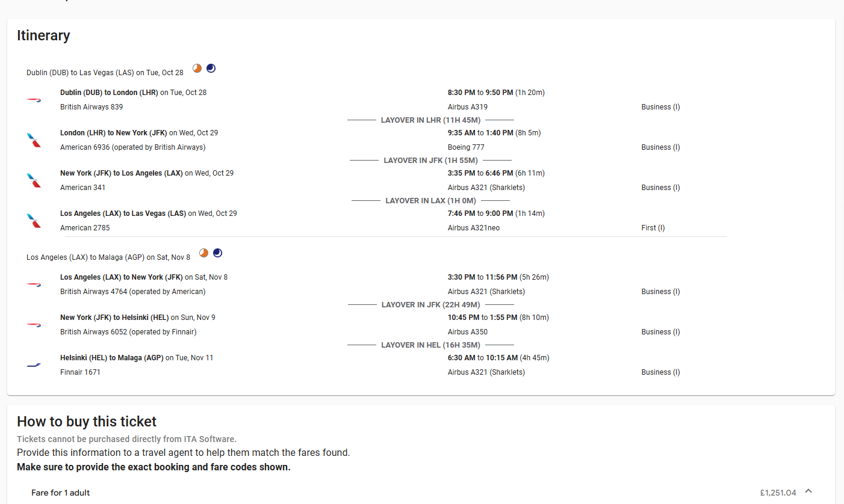The width and height of the screenshot is (844, 504).
Task: Click the Business (I) cabin on LHR–JFK segment
Action: [660, 147]
